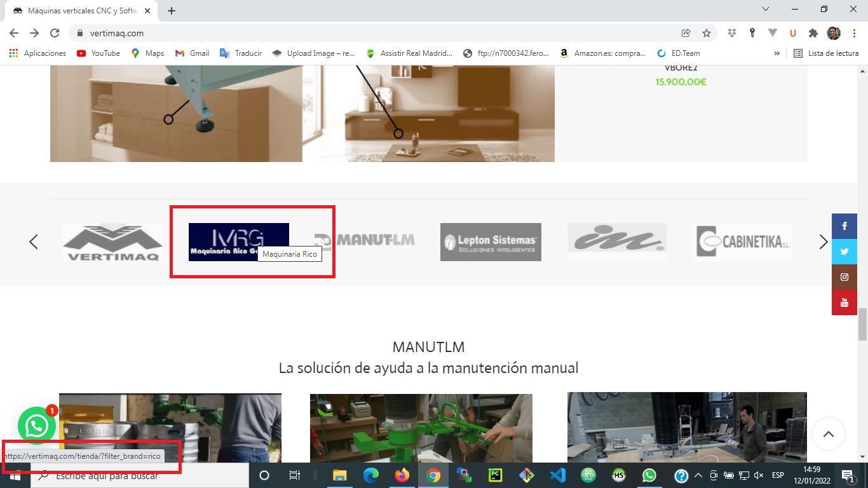Open the tab search dropdown arrow
868x488 pixels.
(766, 10)
